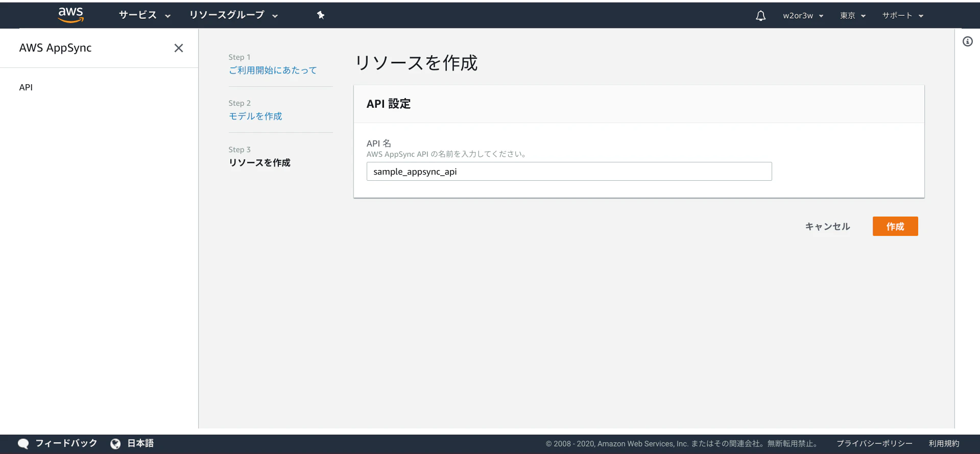
Task: Open the 東京 region dropdown
Action: coord(853,16)
